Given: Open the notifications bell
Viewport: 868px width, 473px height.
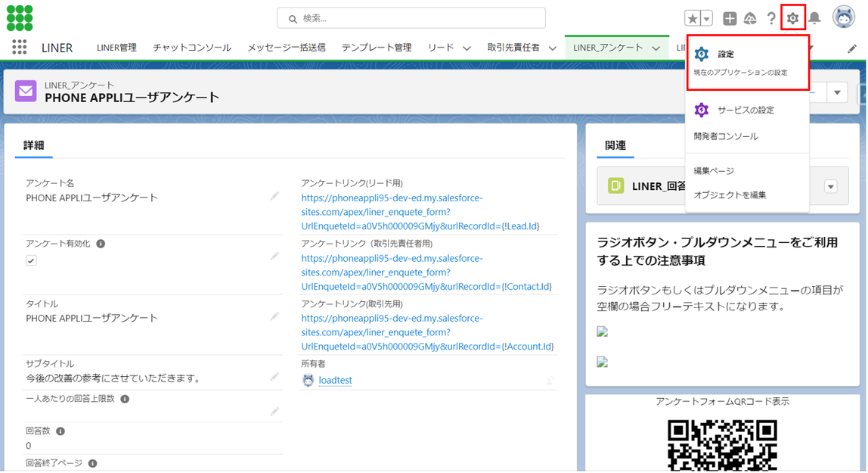Looking at the screenshot, I should (x=814, y=18).
